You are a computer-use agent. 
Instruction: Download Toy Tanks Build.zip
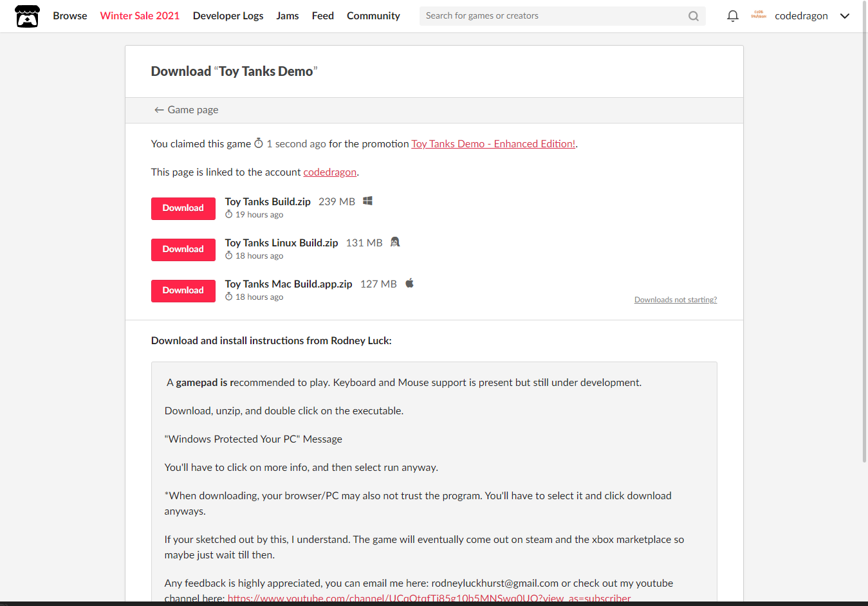183,208
